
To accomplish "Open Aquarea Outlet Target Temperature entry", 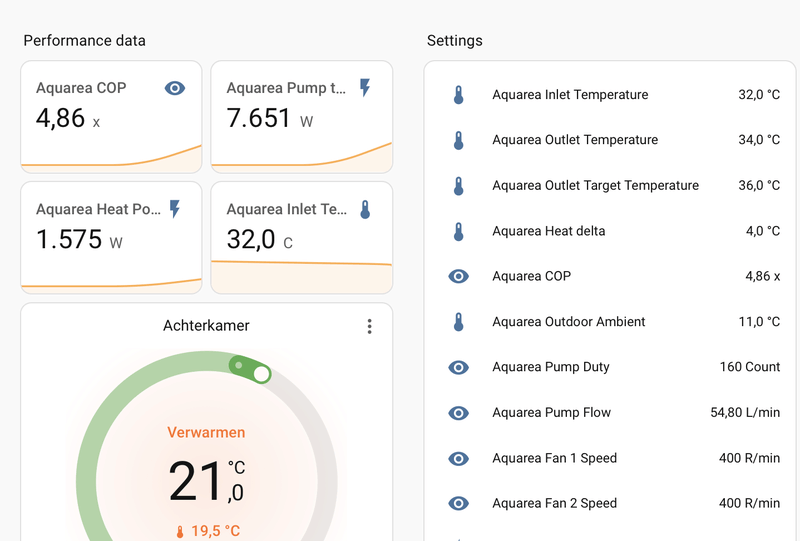I will (x=595, y=185).
